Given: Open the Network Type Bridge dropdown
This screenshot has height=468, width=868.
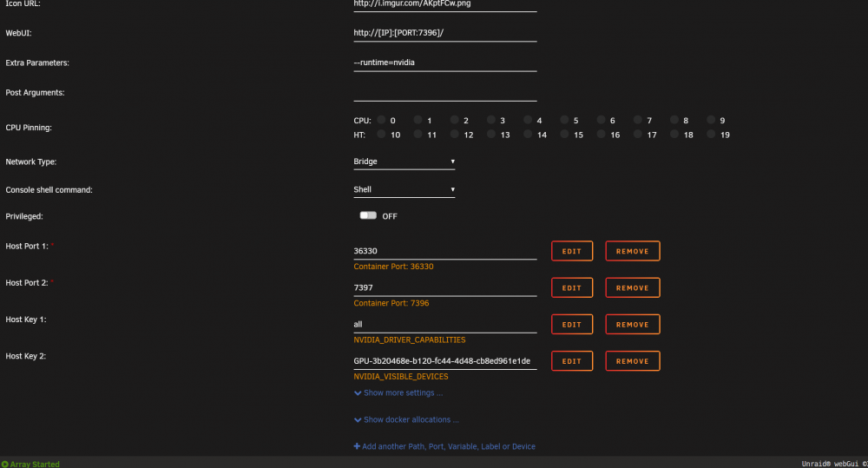Looking at the screenshot, I should click(404, 161).
